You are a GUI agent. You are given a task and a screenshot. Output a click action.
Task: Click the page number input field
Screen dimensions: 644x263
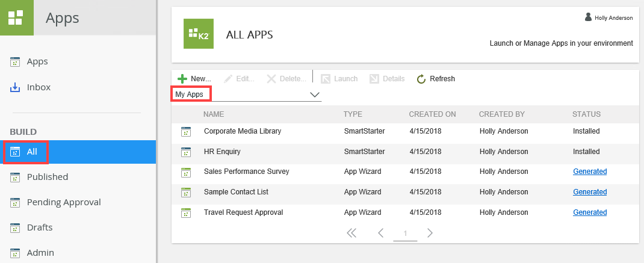coord(405,234)
